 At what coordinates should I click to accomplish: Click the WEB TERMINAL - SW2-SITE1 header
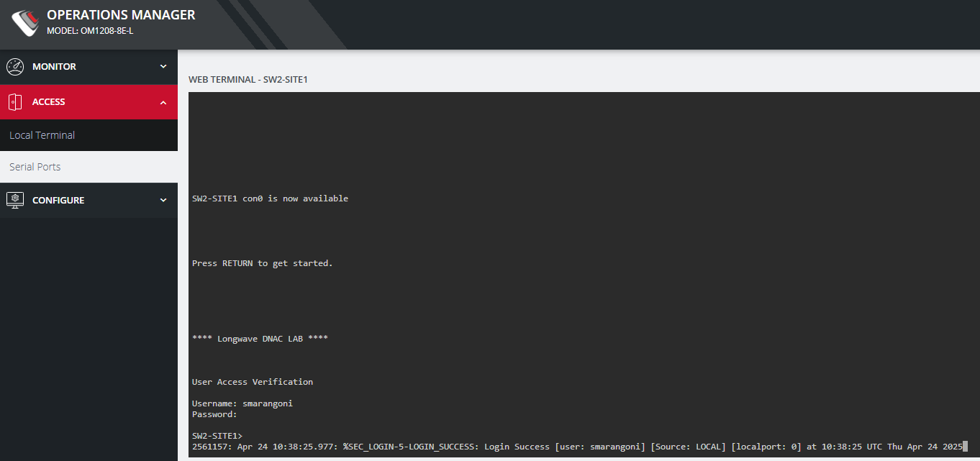247,79
